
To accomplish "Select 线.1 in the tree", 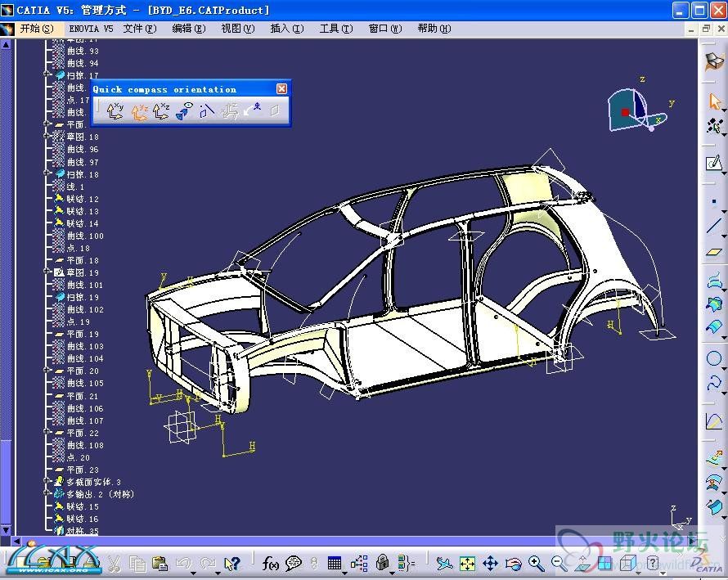I will (75, 187).
